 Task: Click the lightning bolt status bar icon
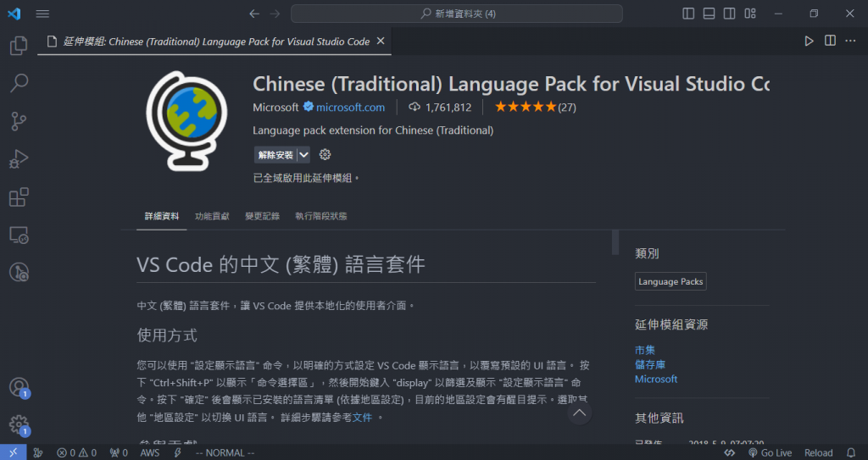(x=177, y=453)
